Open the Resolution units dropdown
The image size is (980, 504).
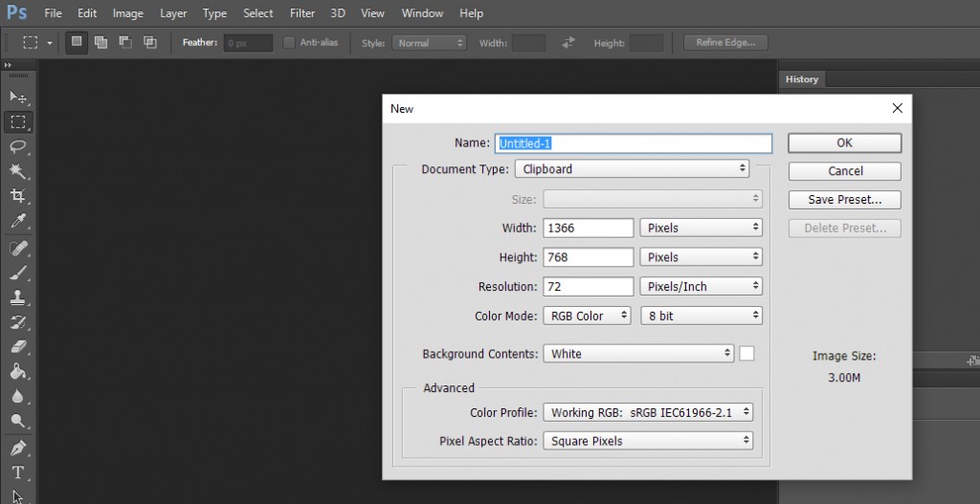pyautogui.click(x=701, y=287)
